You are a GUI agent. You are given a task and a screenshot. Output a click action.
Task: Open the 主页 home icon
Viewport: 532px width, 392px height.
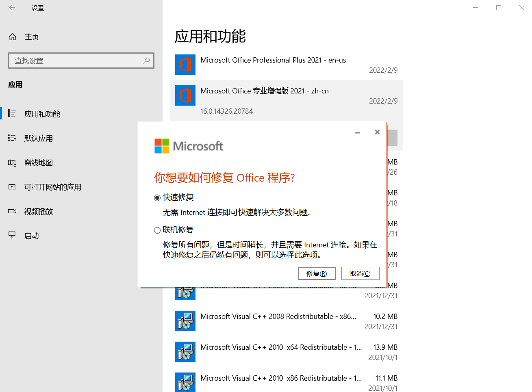13,37
